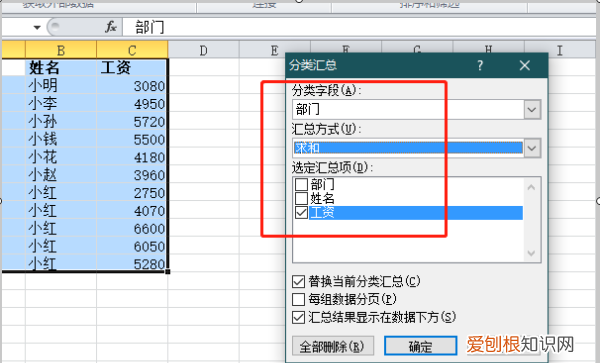The height and width of the screenshot is (363, 600).
Task: Click the help question mark in dialog
Action: pyautogui.click(x=480, y=65)
